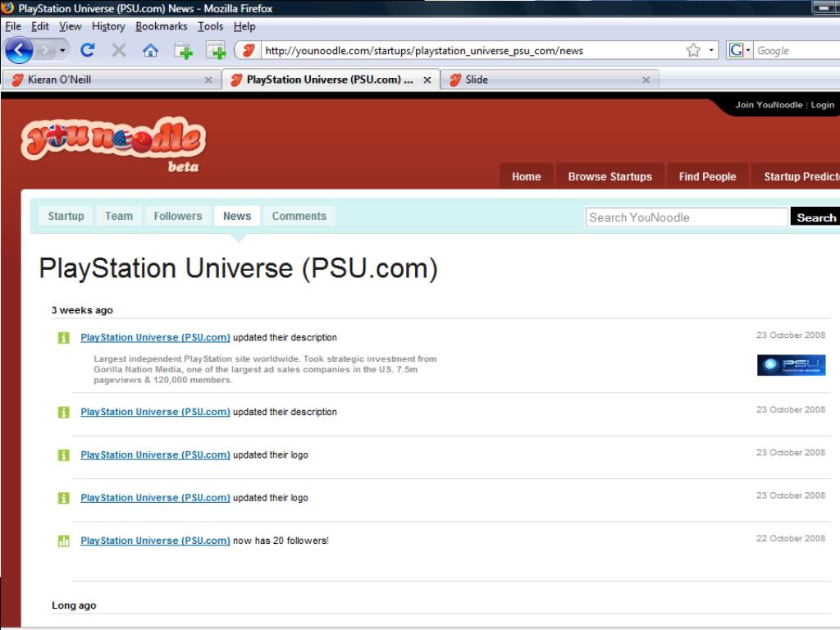Close the Kieran O'Neill tab
840x630 pixels.
point(208,80)
